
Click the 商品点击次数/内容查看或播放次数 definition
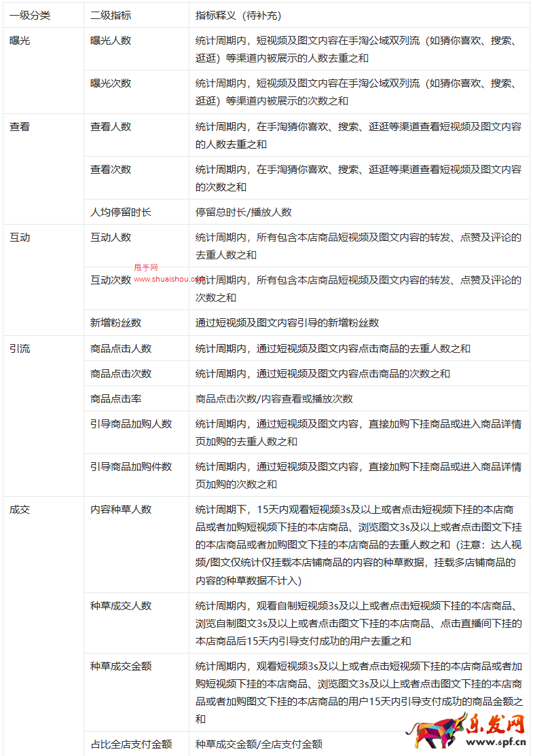274,399
